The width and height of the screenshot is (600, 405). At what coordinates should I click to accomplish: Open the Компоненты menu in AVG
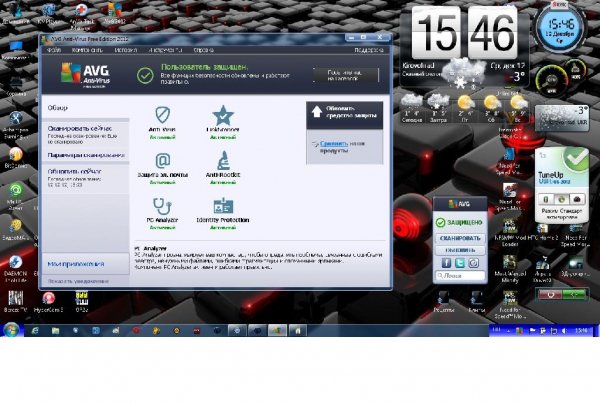tap(87, 50)
